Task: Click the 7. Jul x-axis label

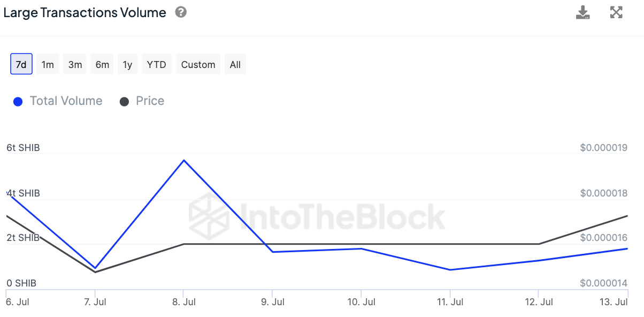Action: 95,302
